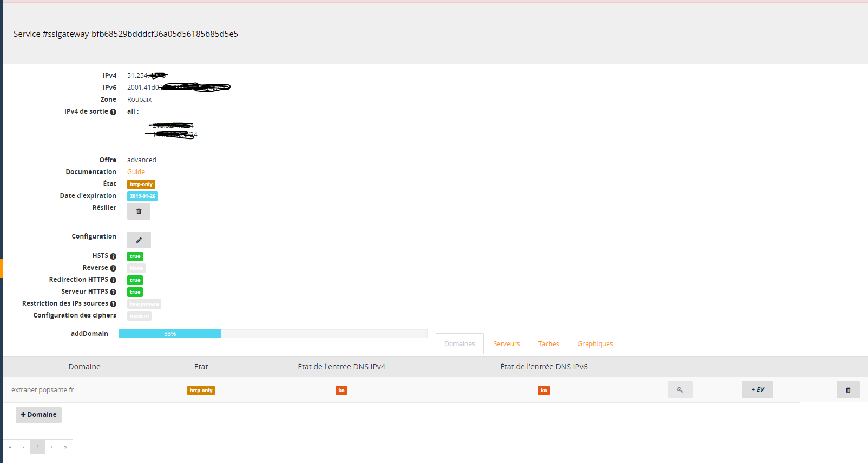Click help icon next to Serveur HTTPS
This screenshot has height=463, width=868.
[113, 292]
